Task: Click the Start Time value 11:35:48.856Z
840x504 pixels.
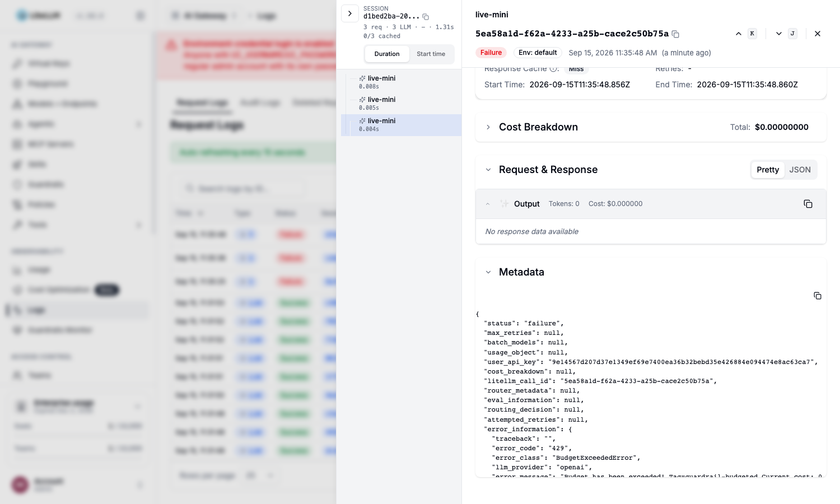Action: click(x=580, y=85)
